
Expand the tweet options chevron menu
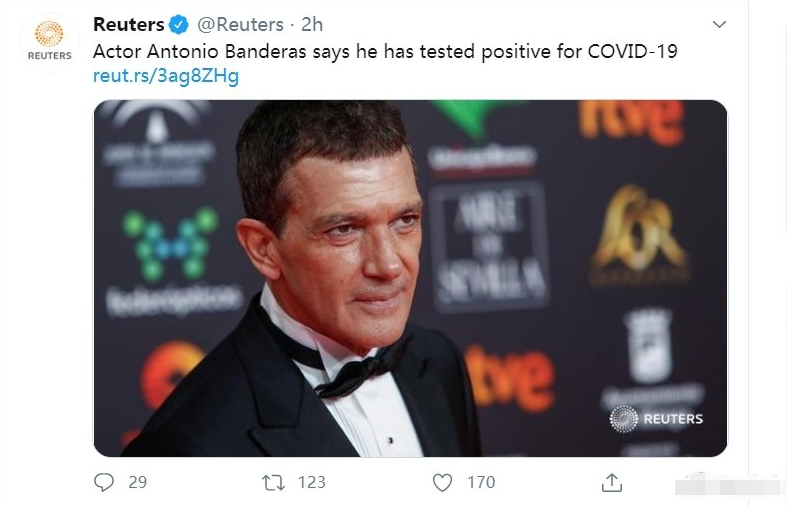tap(718, 24)
